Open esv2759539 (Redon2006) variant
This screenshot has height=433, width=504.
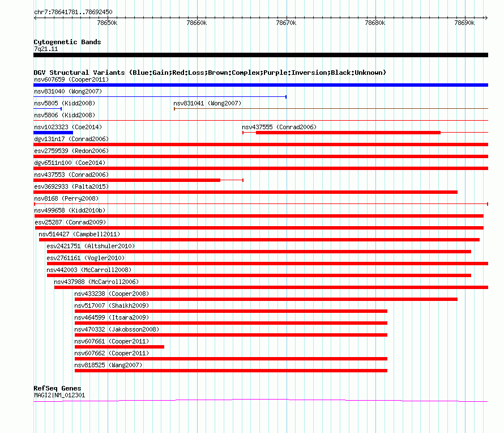tap(71, 151)
